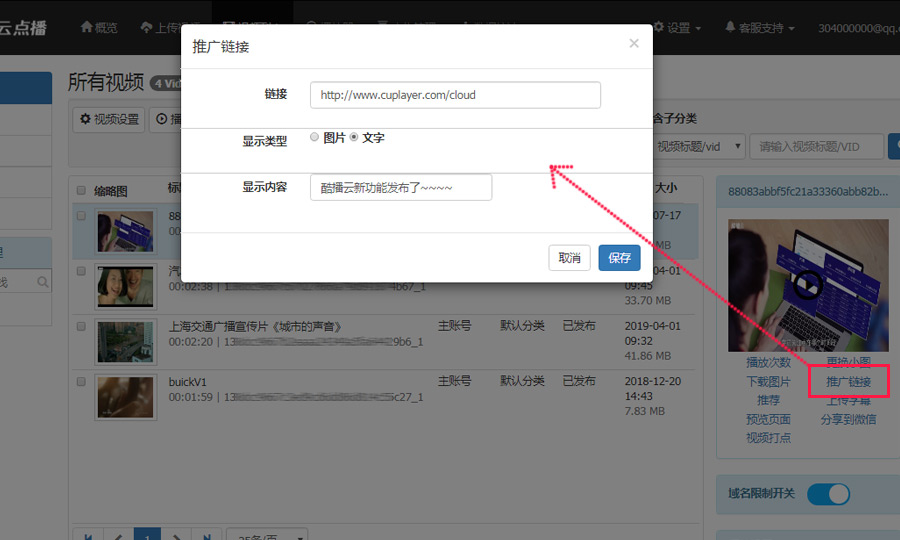
Task: Select the 图片 display type radio
Action: point(315,138)
